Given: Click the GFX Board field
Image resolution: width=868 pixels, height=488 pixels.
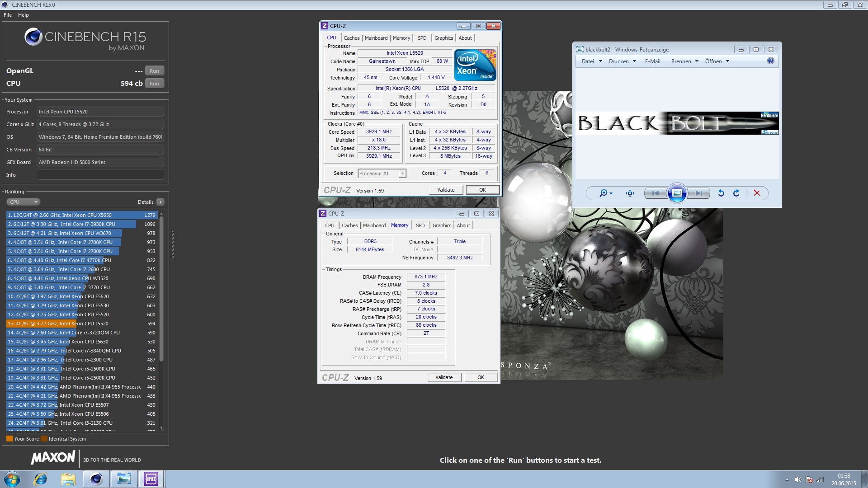Looking at the screenshot, I should click(100, 162).
